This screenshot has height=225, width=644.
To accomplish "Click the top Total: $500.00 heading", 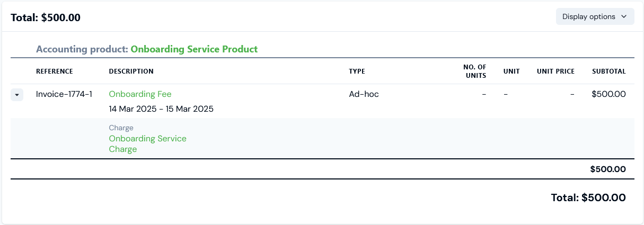I will pyautogui.click(x=46, y=17).
